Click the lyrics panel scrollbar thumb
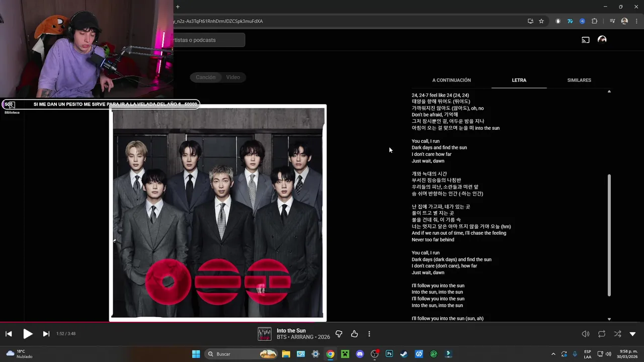This screenshot has height=362, width=644. 609,235
